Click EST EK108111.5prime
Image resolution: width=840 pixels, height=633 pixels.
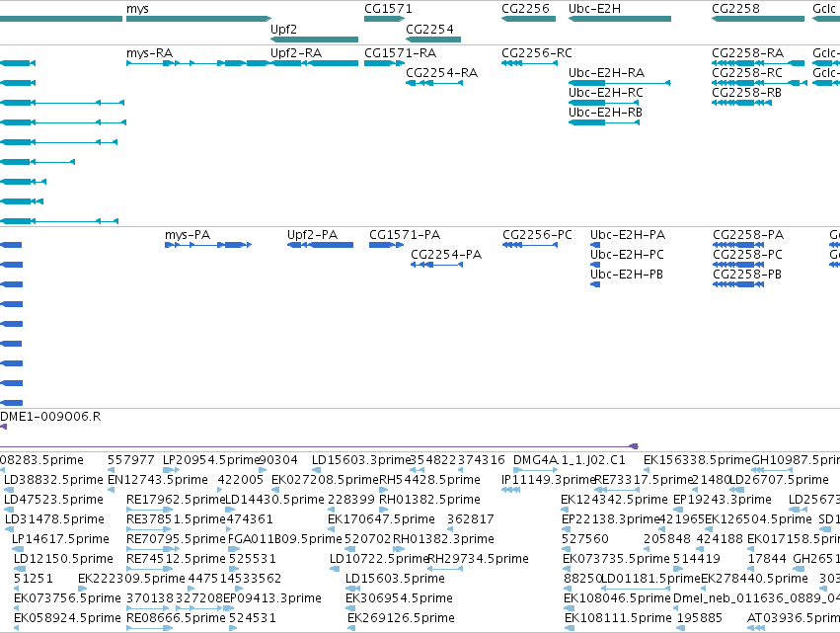(x=618, y=618)
